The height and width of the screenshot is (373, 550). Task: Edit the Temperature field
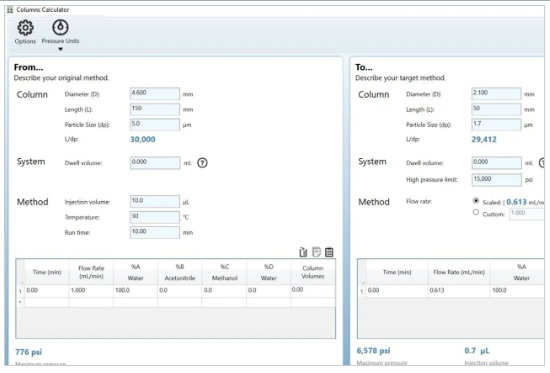click(155, 217)
